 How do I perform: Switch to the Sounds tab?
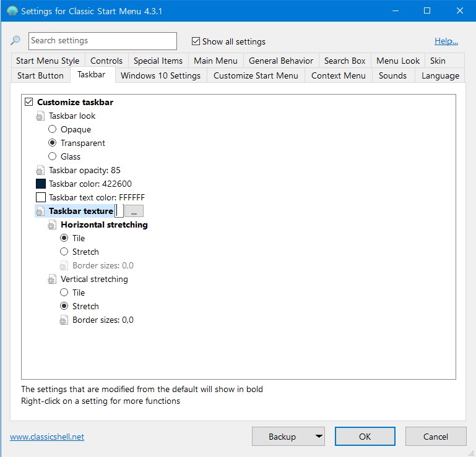pos(392,75)
